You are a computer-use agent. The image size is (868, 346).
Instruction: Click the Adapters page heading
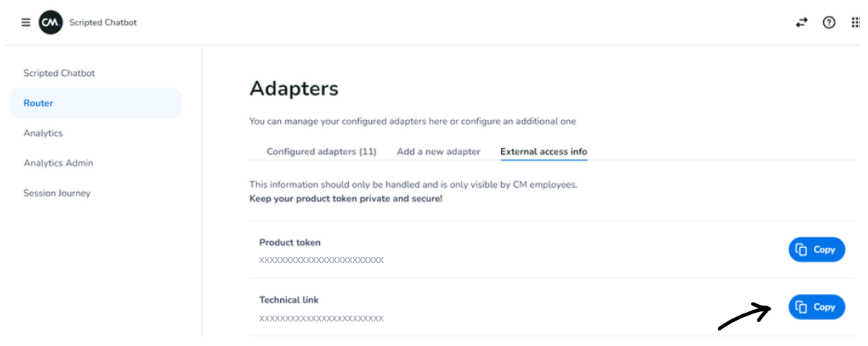pos(294,89)
